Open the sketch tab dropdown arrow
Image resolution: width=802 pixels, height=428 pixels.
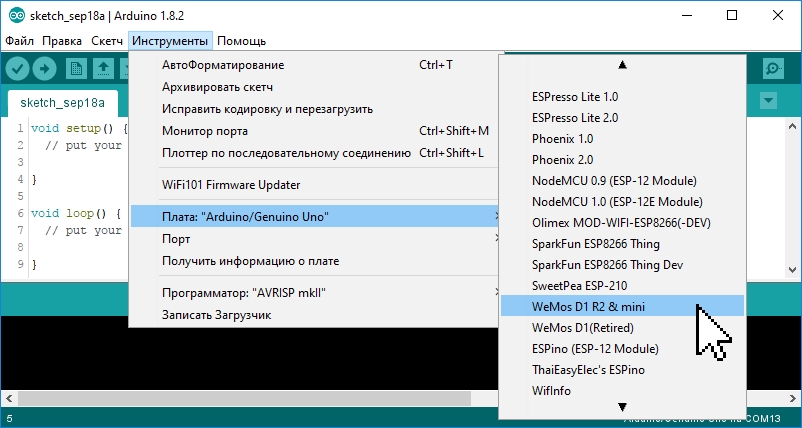(x=768, y=100)
